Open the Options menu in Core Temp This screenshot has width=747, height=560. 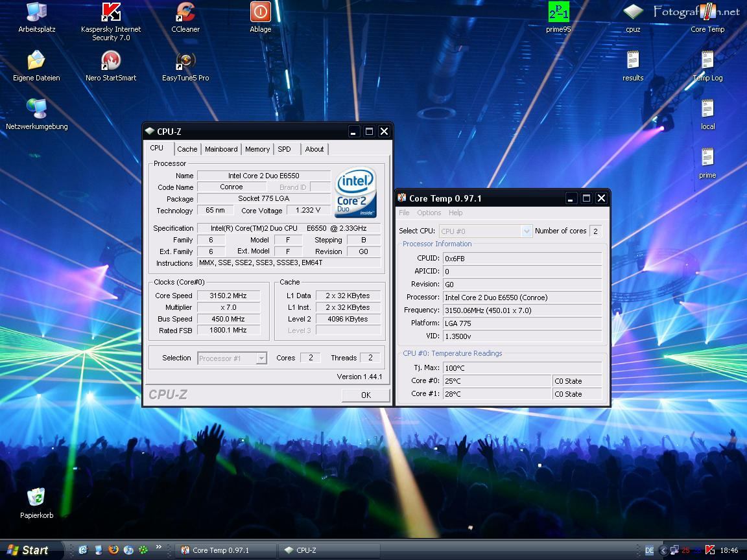(x=429, y=213)
